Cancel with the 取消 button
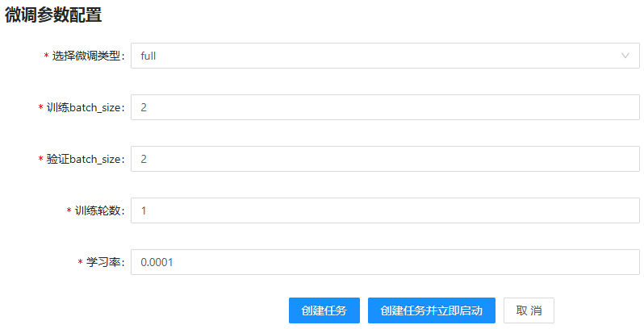Image resolution: width=644 pixels, height=329 pixels. [529, 310]
